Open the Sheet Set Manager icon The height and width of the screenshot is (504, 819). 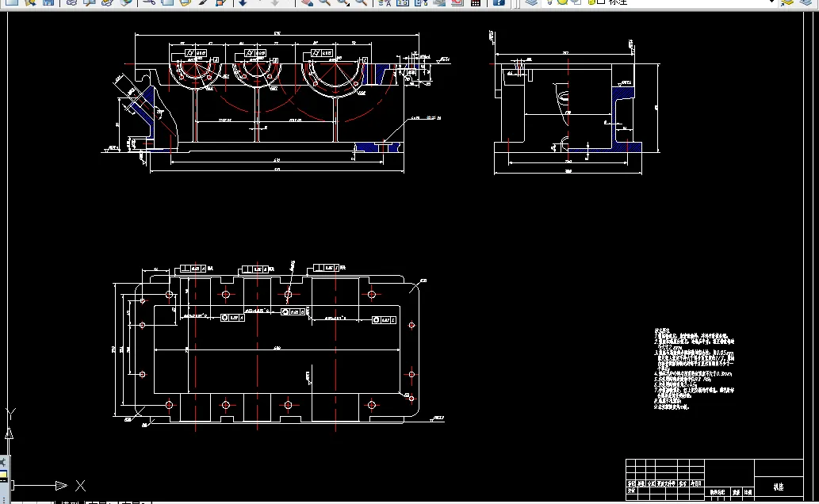coord(439,2)
